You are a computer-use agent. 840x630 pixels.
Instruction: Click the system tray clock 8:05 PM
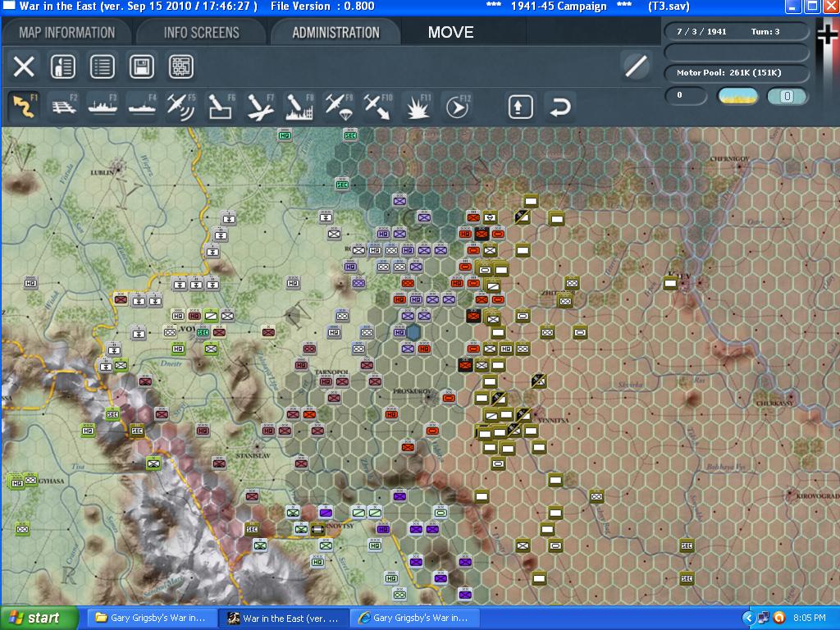pos(810,619)
